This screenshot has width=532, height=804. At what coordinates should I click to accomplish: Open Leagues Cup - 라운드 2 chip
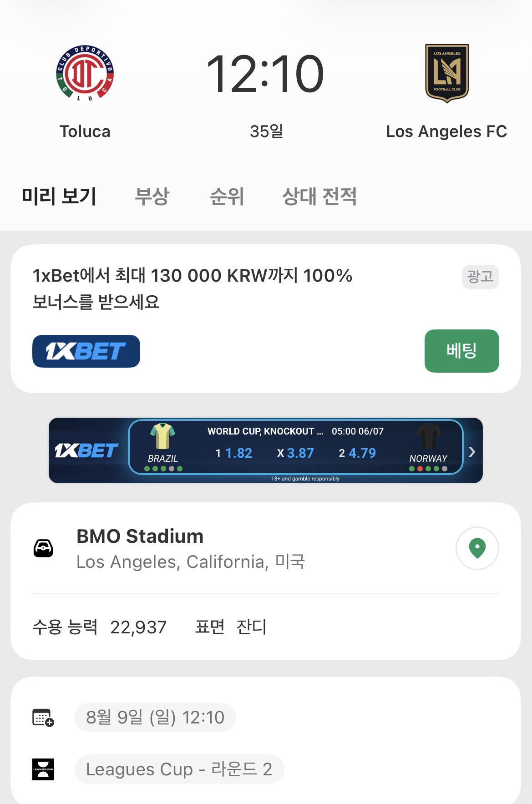click(x=179, y=769)
